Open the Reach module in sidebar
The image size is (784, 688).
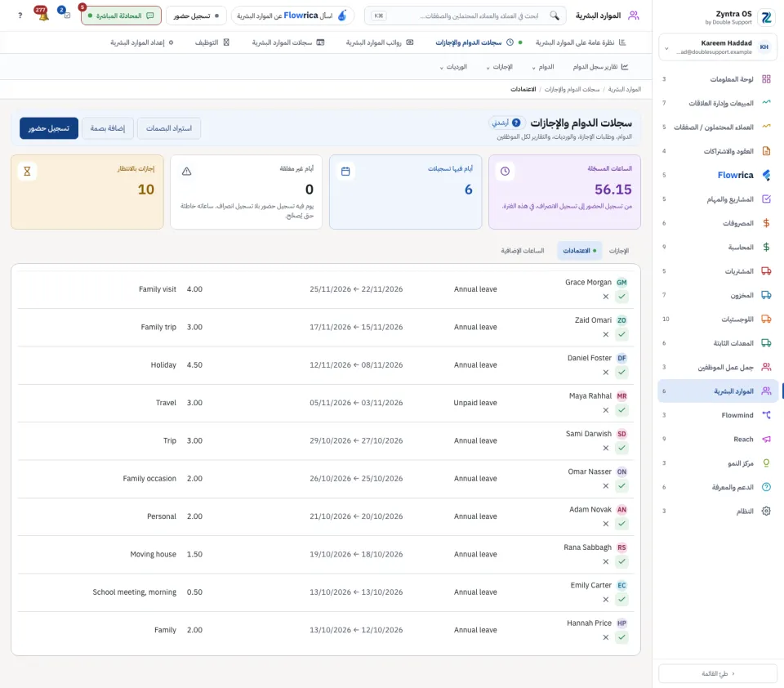(717, 439)
